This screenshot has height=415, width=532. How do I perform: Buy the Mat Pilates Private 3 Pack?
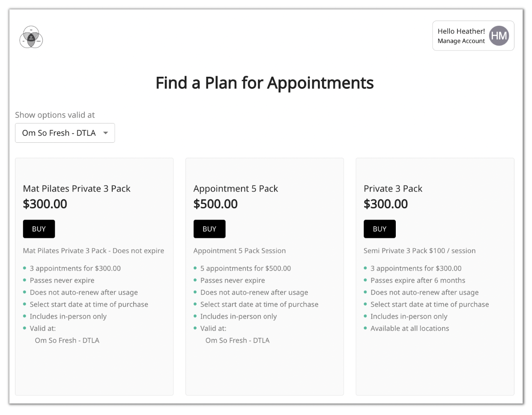(x=39, y=229)
